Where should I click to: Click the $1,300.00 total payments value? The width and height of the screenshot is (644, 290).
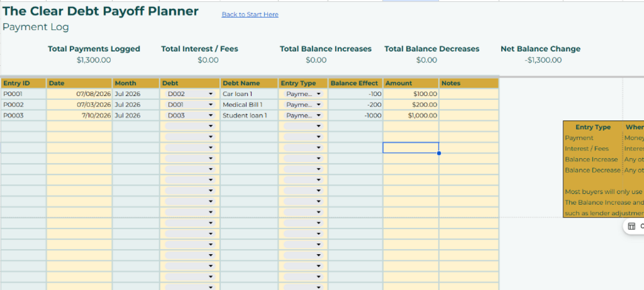(x=94, y=60)
